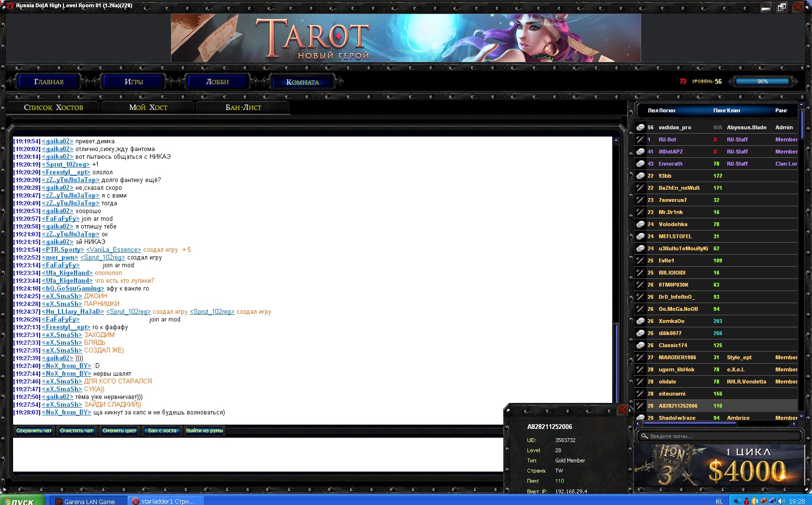This screenshot has width=812, height=505.
Task: Sort user list by Пинг column
Action: coord(719,110)
